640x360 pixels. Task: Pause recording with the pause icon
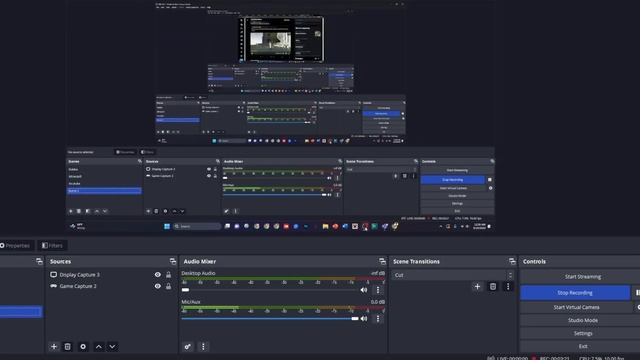pos(637,293)
